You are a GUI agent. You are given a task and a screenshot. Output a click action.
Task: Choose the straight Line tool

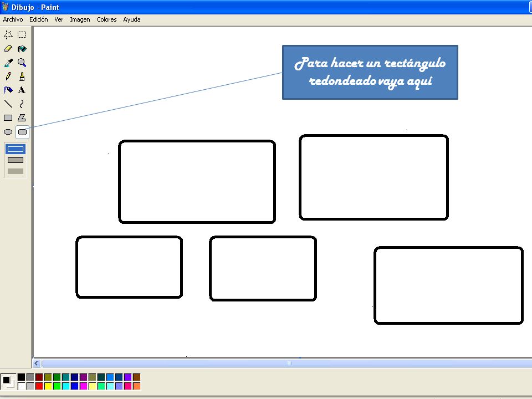pos(8,104)
